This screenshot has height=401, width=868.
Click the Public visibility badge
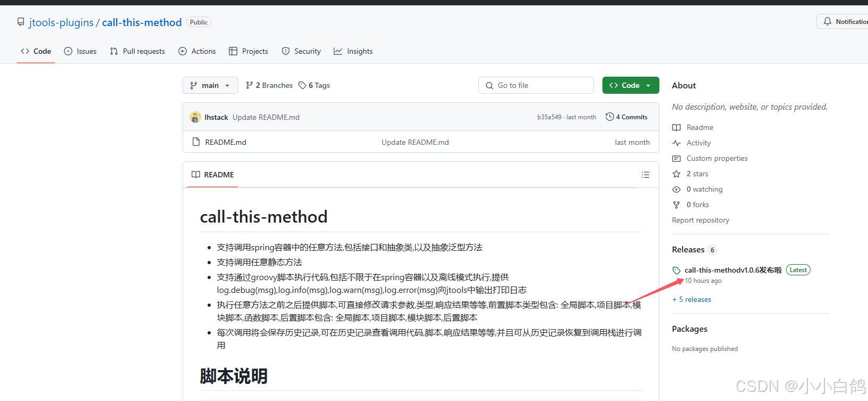199,22
